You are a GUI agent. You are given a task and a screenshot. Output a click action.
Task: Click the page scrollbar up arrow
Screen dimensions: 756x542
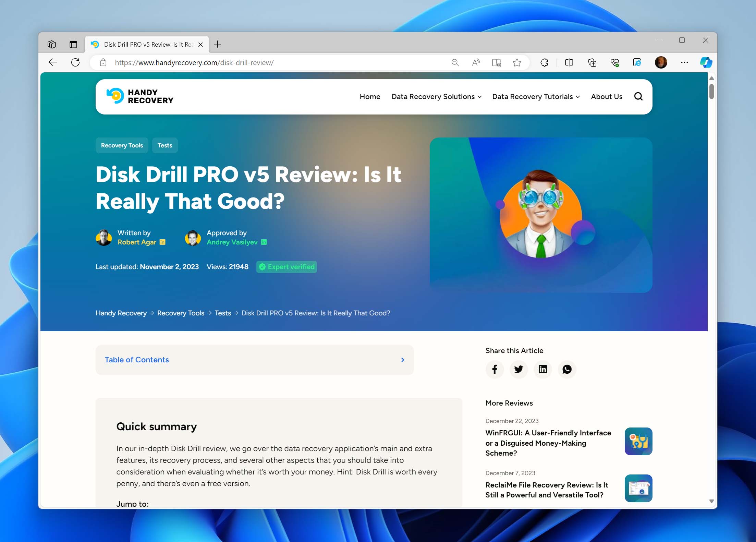(x=711, y=78)
